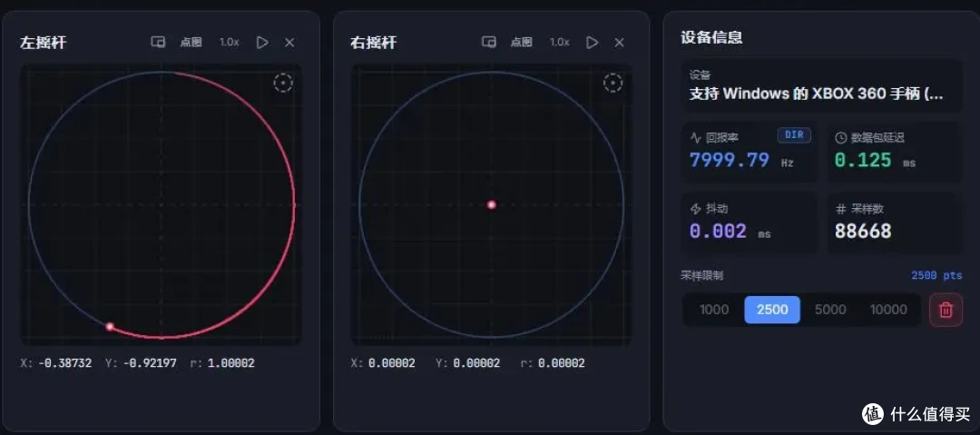
Task: Change 1.0x zoom in 左摇杆 panel
Action: click(x=229, y=42)
